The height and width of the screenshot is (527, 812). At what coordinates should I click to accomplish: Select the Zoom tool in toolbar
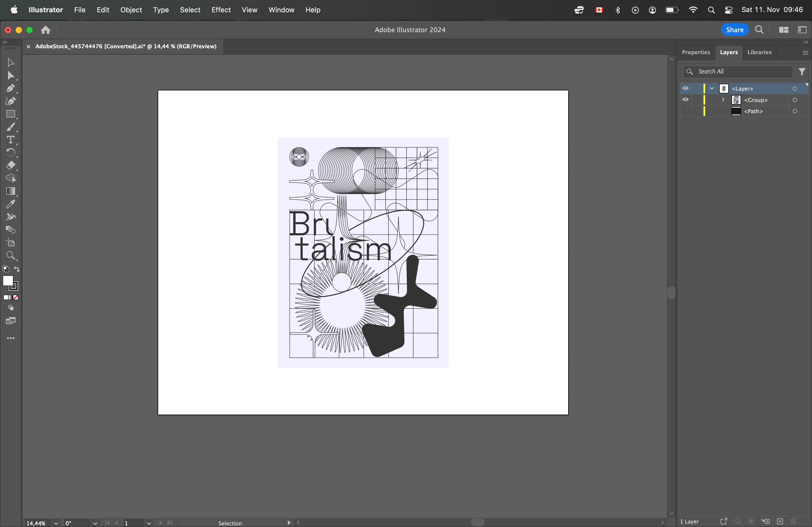[x=10, y=256]
